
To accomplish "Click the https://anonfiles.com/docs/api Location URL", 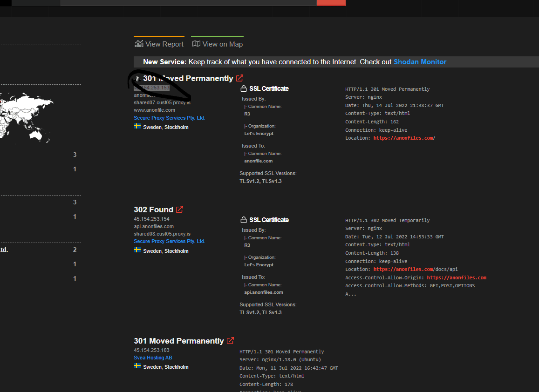I will tap(416, 270).
